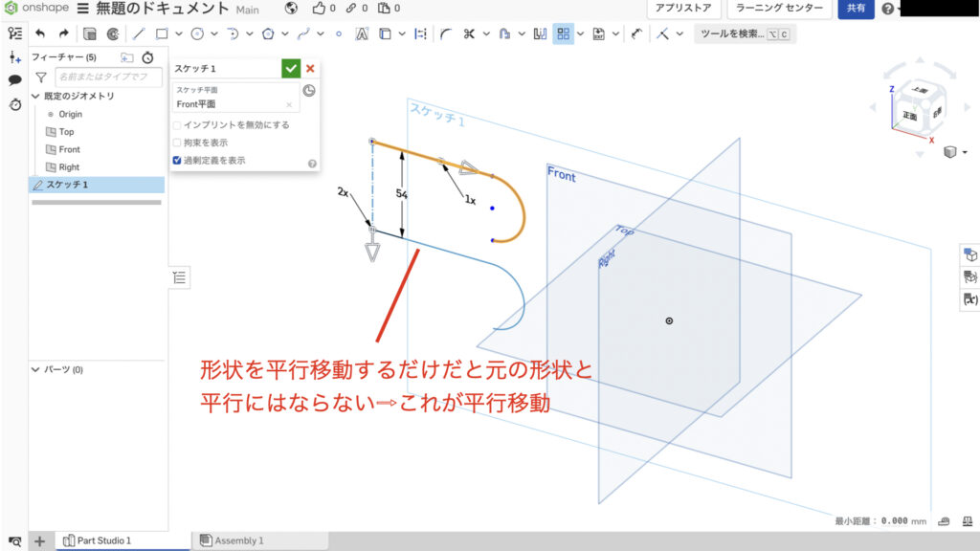Select the Dimension tool
This screenshot has height=551, width=980.
click(636, 33)
